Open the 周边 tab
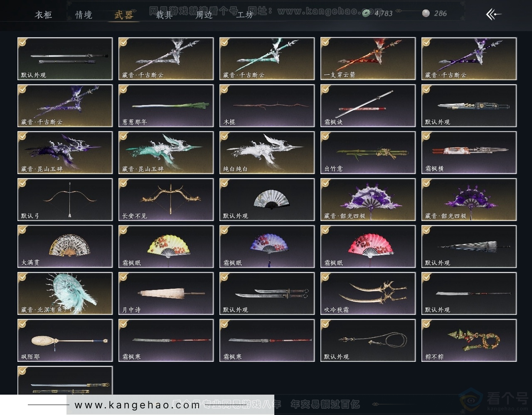This screenshot has width=532, height=415. click(x=204, y=15)
